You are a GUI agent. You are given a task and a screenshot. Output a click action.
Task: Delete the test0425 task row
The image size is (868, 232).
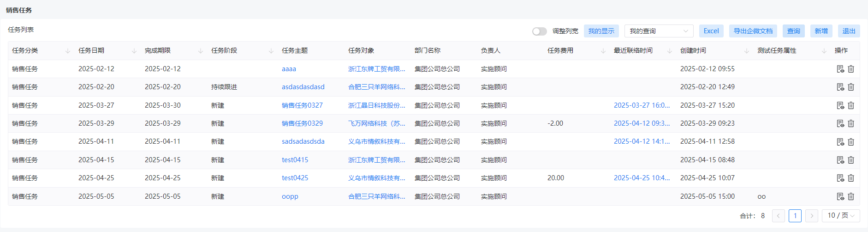coord(851,178)
